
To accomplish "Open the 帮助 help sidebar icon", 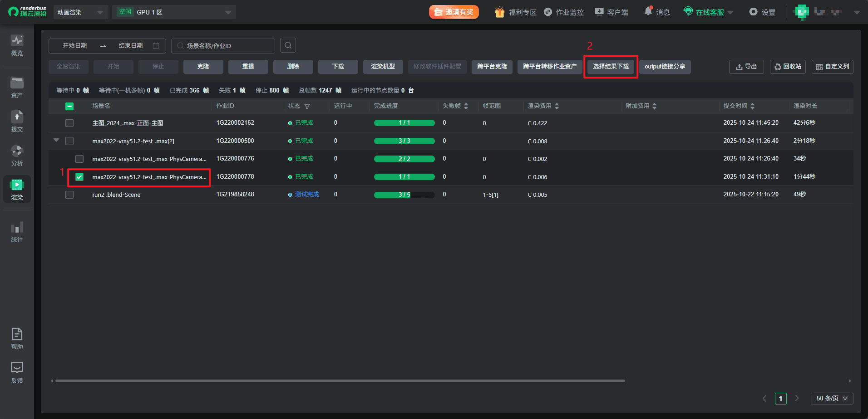I will coord(17,339).
